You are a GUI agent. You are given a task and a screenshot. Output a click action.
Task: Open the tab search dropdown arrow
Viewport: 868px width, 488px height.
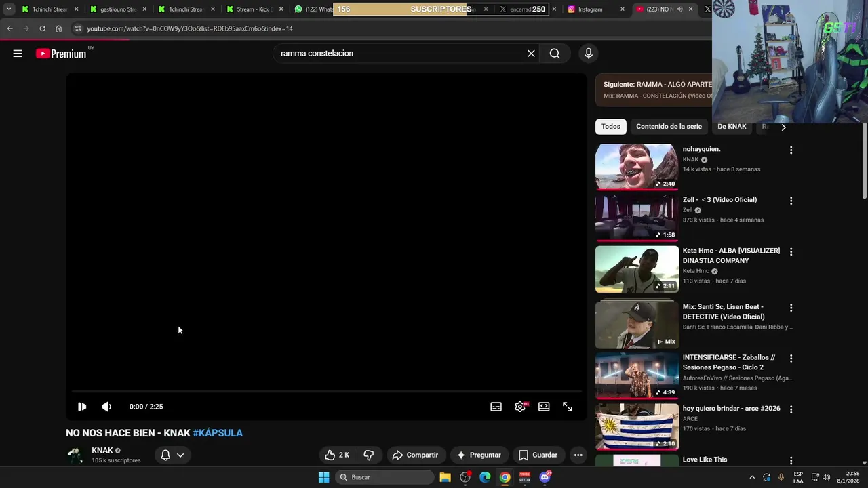coord(9,9)
